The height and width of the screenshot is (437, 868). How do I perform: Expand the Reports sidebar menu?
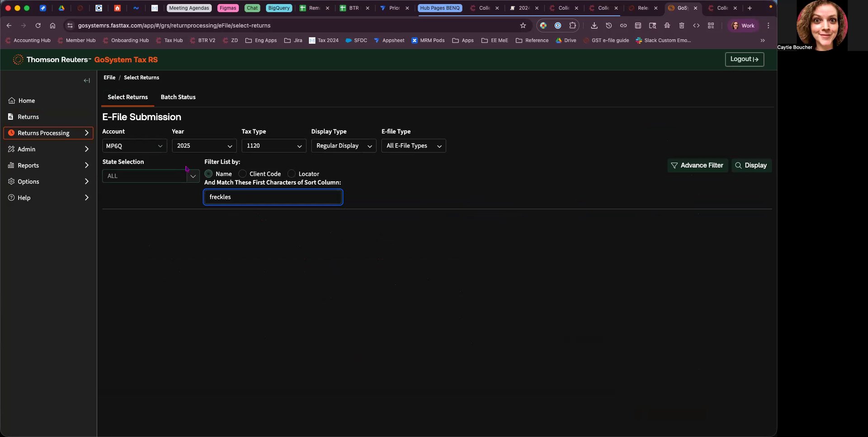click(x=87, y=165)
